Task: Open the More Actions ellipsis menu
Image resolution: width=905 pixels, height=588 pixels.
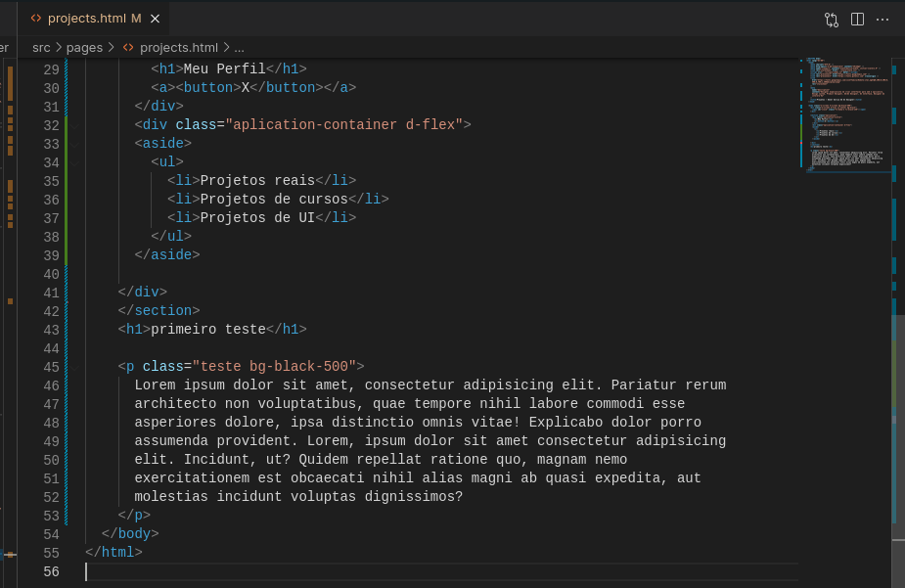Action: [882, 19]
